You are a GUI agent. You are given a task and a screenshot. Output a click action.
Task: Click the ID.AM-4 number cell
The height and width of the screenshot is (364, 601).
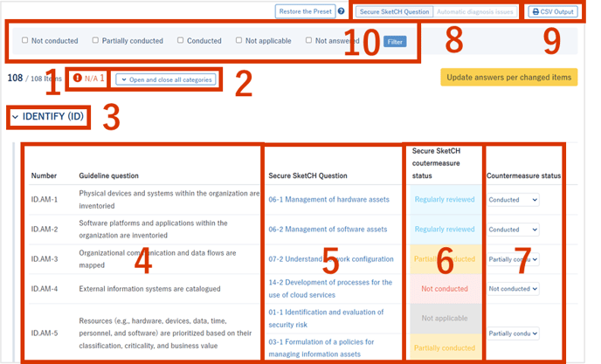click(44, 289)
